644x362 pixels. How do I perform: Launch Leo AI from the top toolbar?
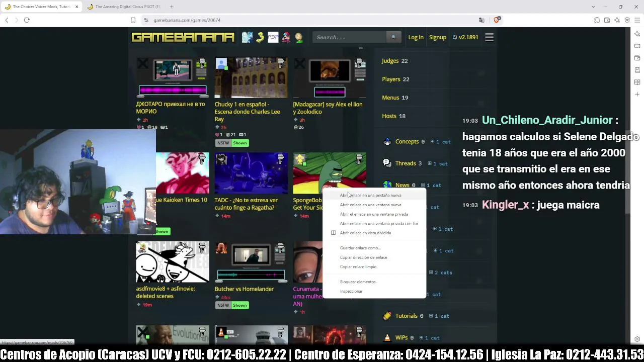point(617,20)
